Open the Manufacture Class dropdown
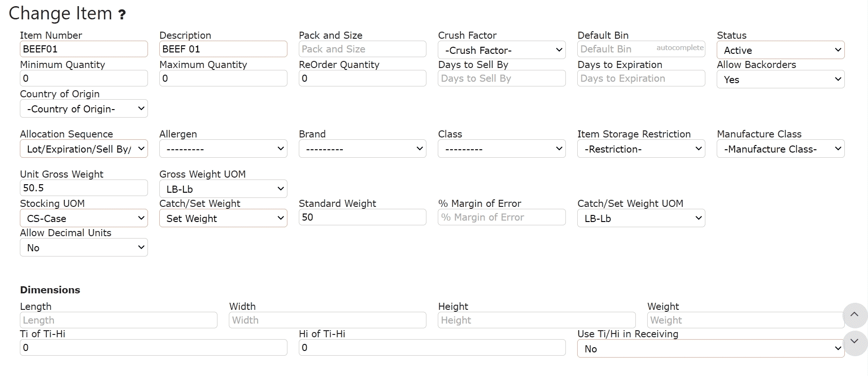868x376 pixels. (781, 149)
